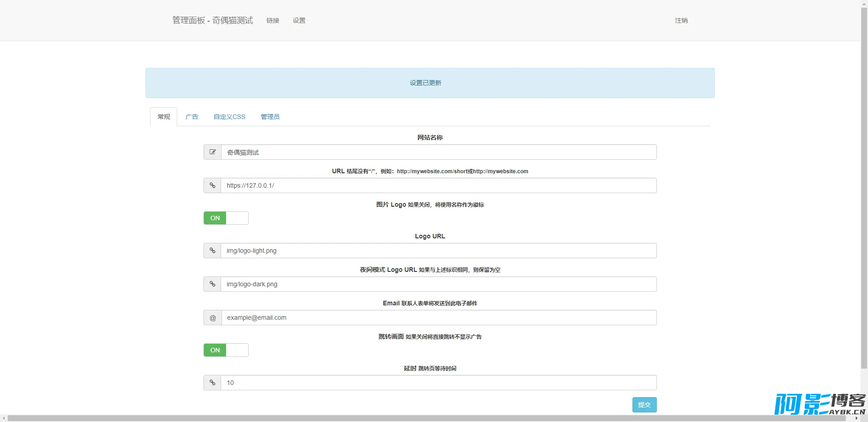Toggle the 图片 Logo ON switch
Screen dimensions: 868x422
click(226, 218)
